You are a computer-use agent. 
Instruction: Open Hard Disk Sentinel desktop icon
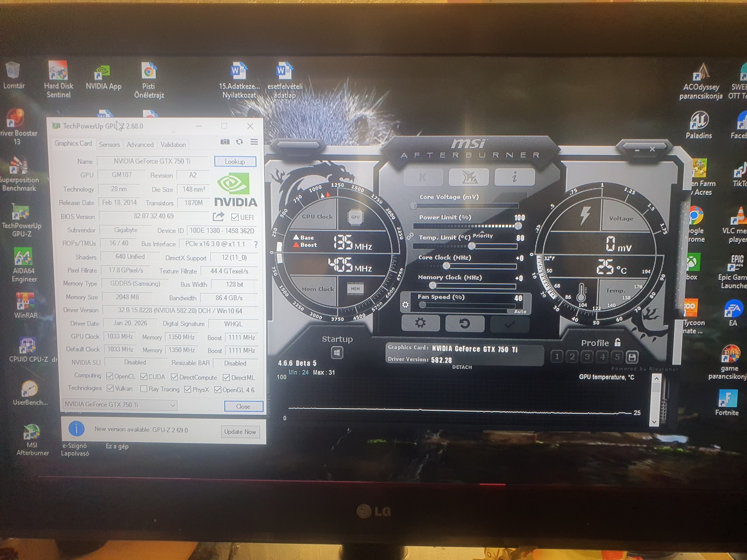click(x=58, y=79)
